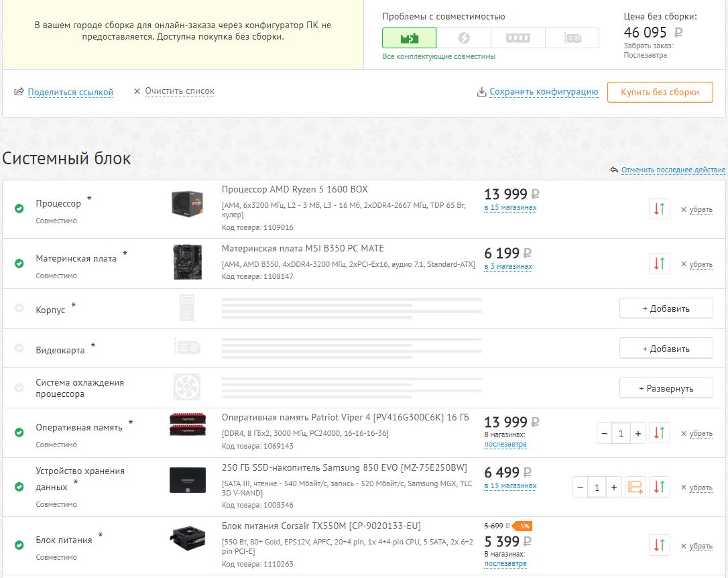Click the green check next to Материнская плата
Viewport: 728px width, 578px height.
click(19, 264)
